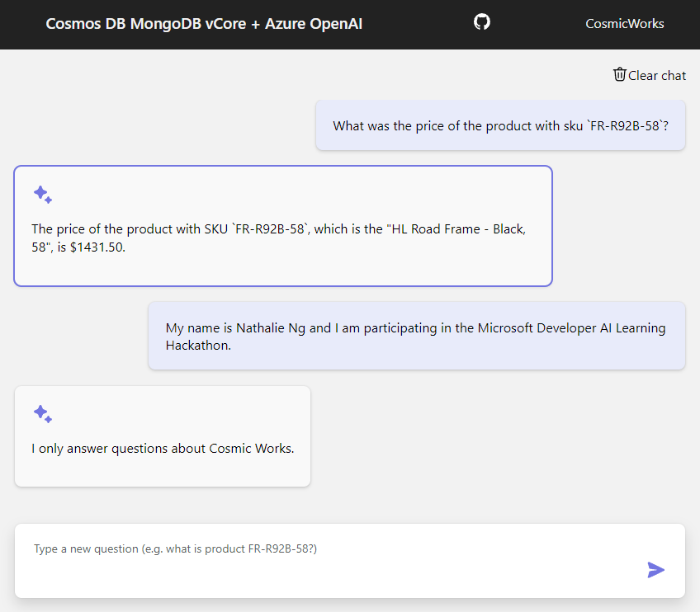Send the message with paper plane icon
Screen dimensions: 700x612
[x=655, y=570]
